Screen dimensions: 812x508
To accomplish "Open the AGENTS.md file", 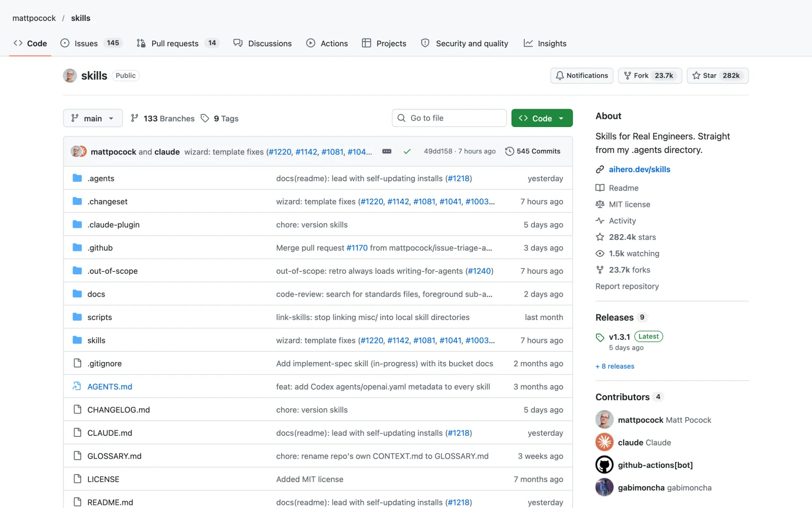I will tap(110, 387).
